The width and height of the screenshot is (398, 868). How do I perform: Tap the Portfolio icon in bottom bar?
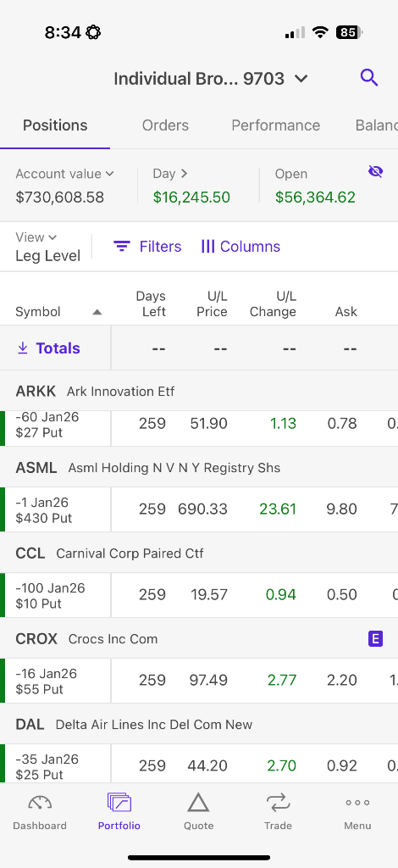click(x=119, y=803)
